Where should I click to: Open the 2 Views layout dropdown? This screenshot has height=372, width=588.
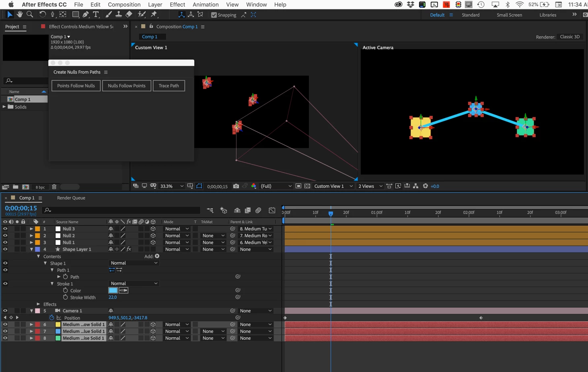coord(370,186)
